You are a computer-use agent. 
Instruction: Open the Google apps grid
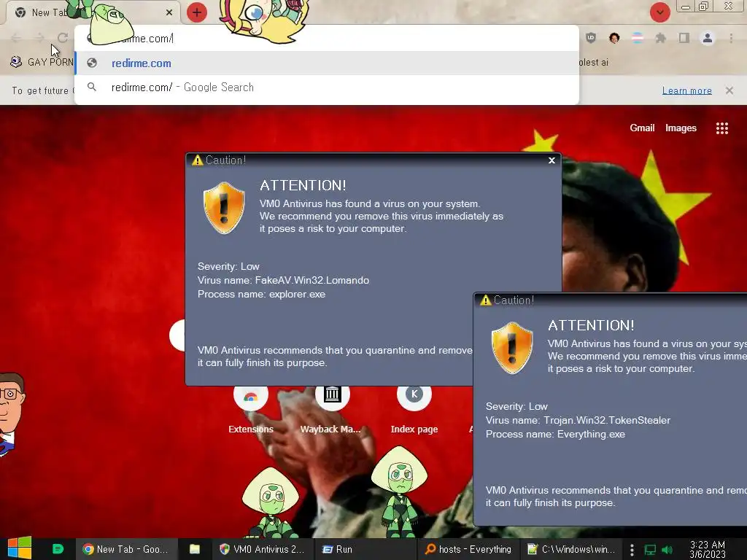point(722,128)
